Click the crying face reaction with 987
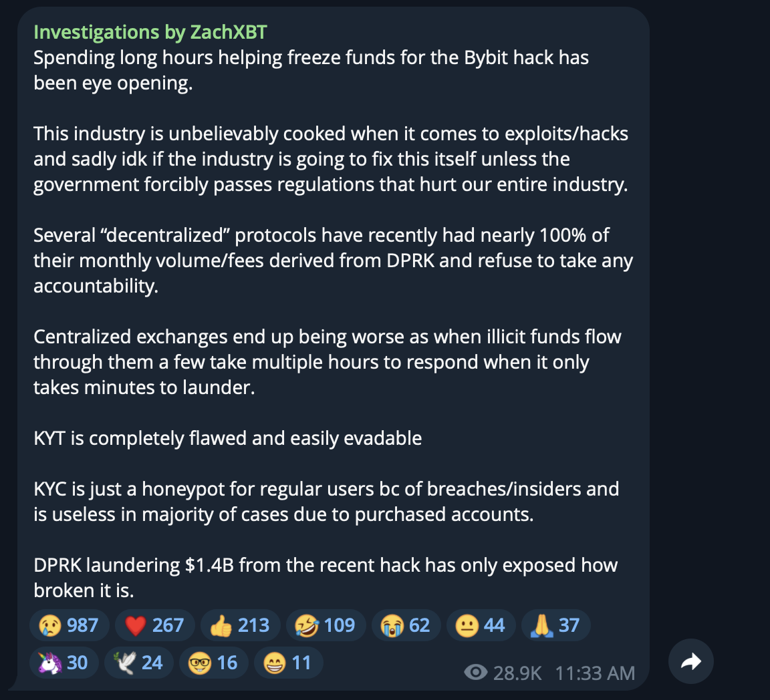770x700 pixels. pyautogui.click(x=68, y=625)
